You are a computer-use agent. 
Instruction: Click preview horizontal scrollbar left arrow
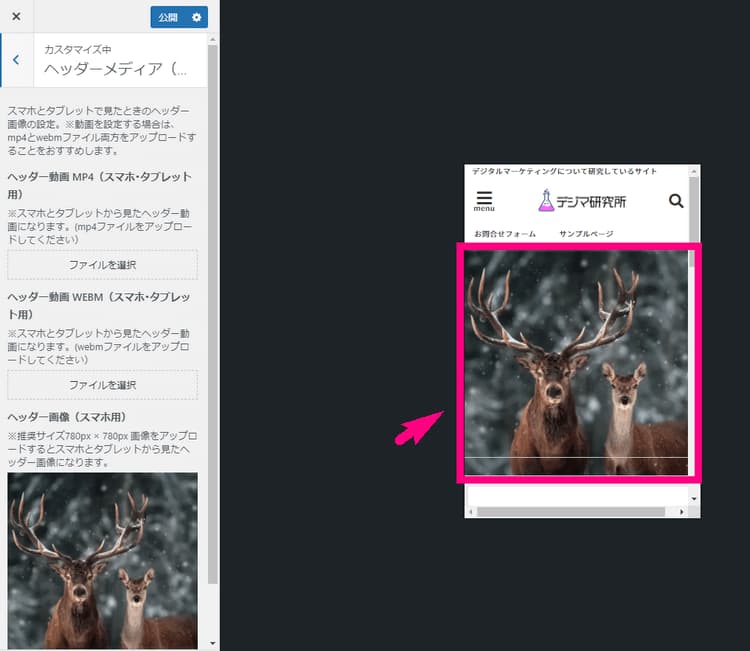[x=471, y=512]
